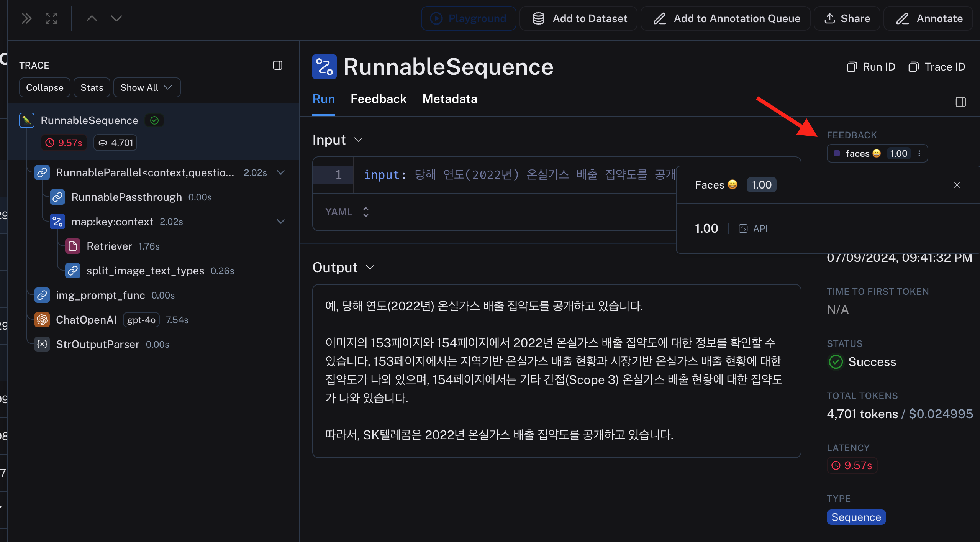Click the double-chevron collapse sidebar icon
Viewport: 980px width, 542px height.
(26, 18)
